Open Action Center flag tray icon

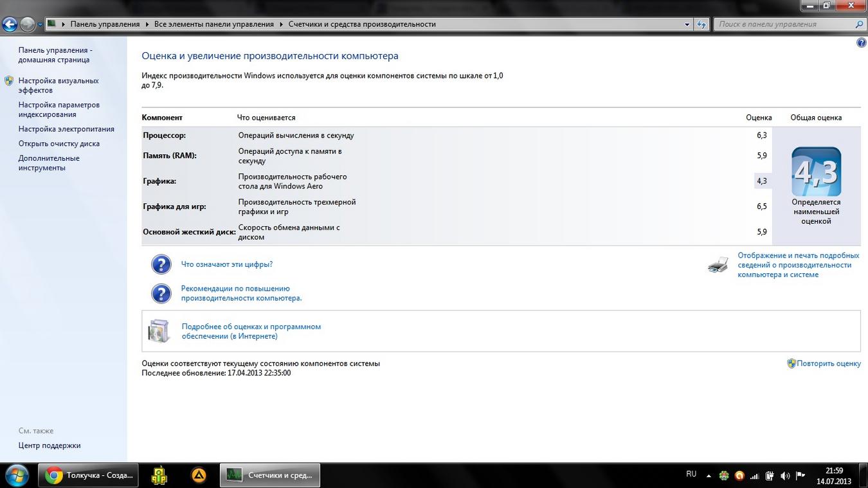[800, 476]
